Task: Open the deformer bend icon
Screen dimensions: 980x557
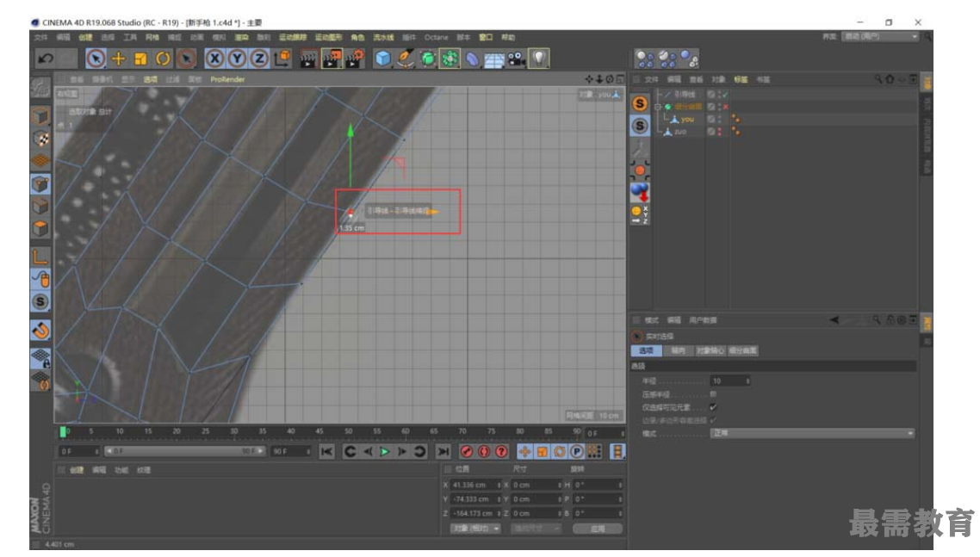Action: pos(473,59)
